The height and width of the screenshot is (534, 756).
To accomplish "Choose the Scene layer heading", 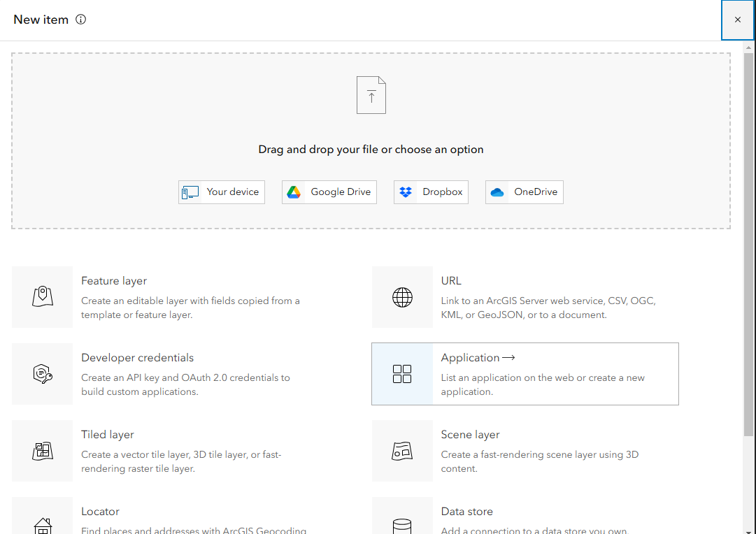I will tap(470, 435).
